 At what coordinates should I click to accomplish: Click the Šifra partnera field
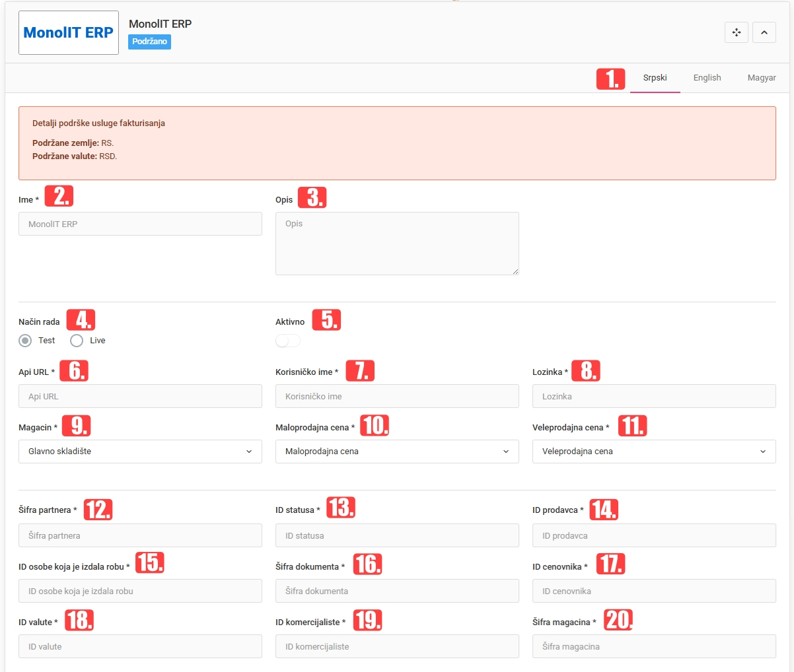(140, 536)
